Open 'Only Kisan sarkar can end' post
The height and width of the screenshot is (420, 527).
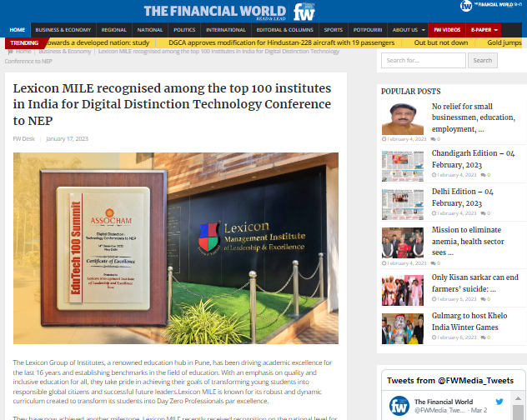tap(475, 282)
